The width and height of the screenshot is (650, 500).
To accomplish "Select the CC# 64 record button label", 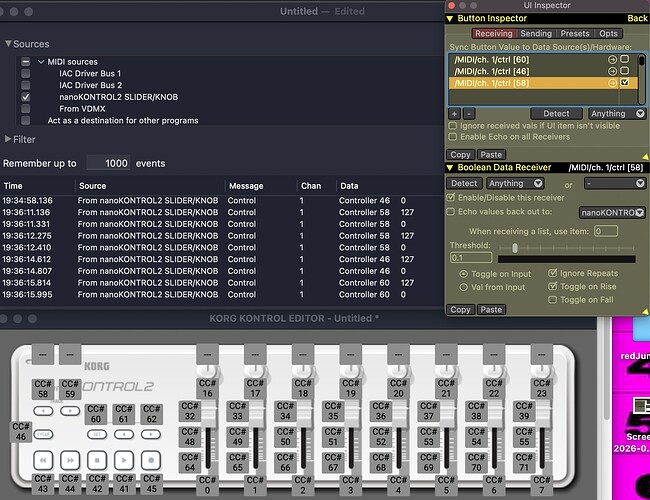I will pos(189,462).
